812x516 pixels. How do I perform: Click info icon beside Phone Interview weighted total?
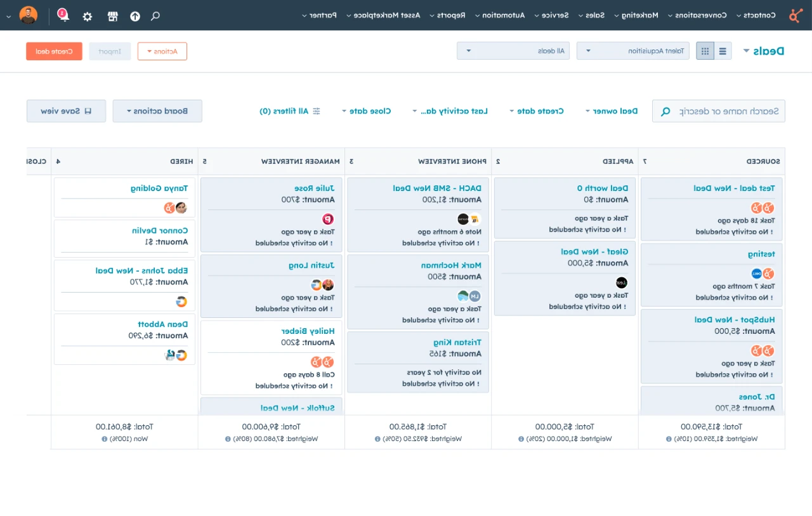point(378,439)
